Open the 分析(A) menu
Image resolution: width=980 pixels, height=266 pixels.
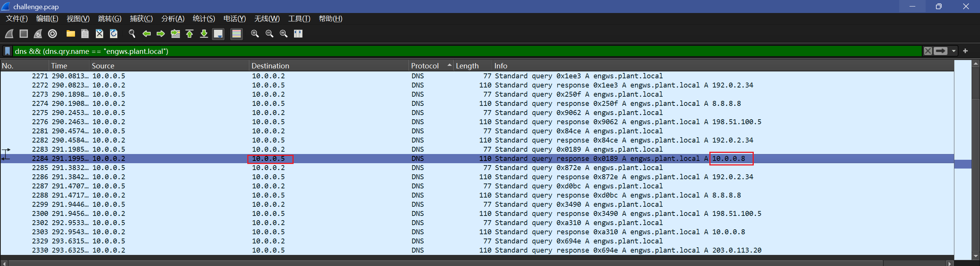point(173,19)
